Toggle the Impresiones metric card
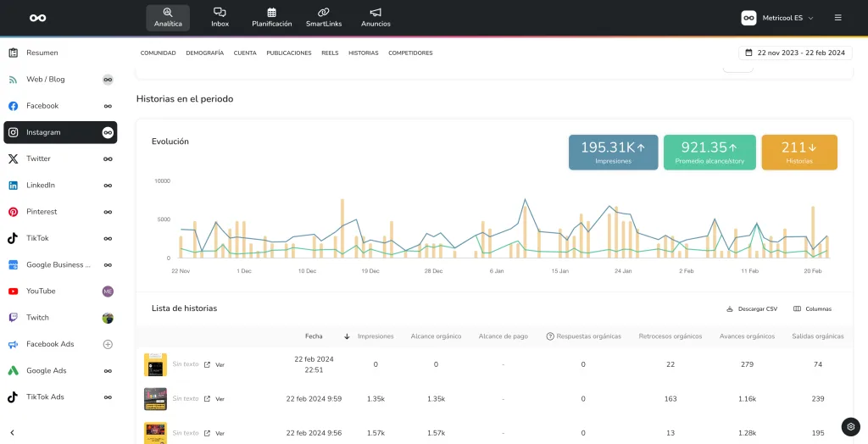Viewport: 868px width, 444px height. point(614,153)
